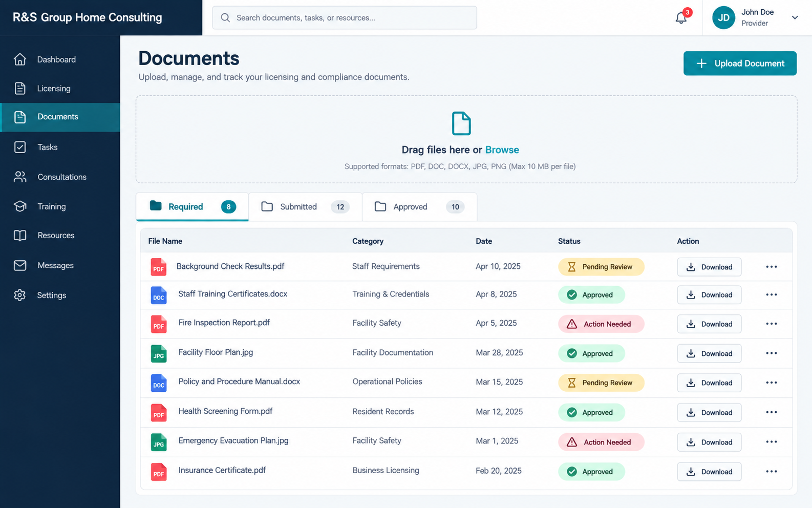812x508 pixels.
Task: Open more options for Insurance Certificate.pdf
Action: point(772,472)
